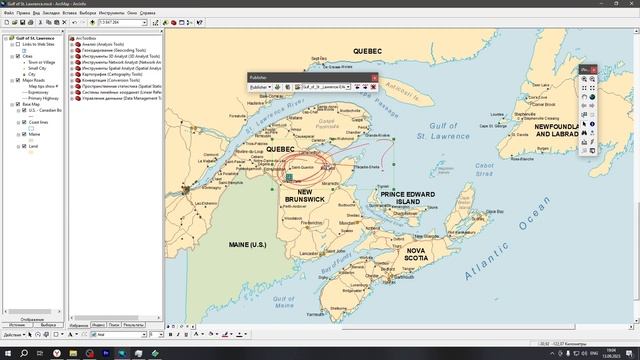Open the Справка menu

tap(147, 13)
